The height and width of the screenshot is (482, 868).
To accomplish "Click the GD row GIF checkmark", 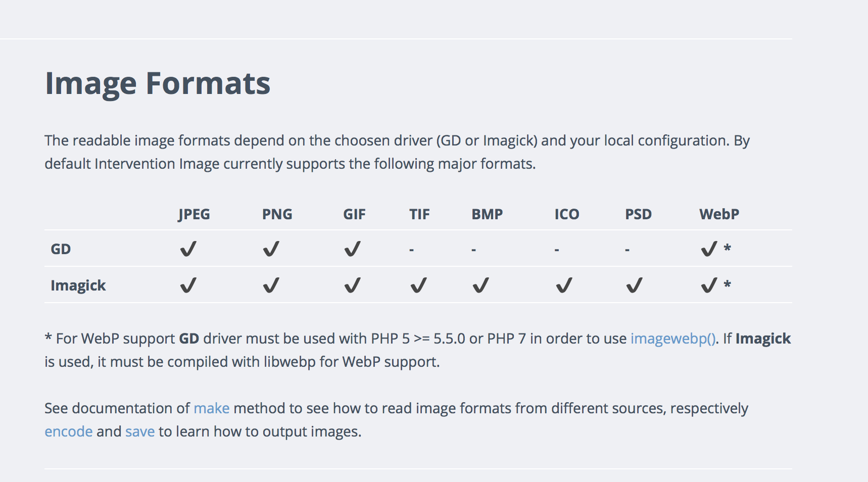I will pos(352,249).
